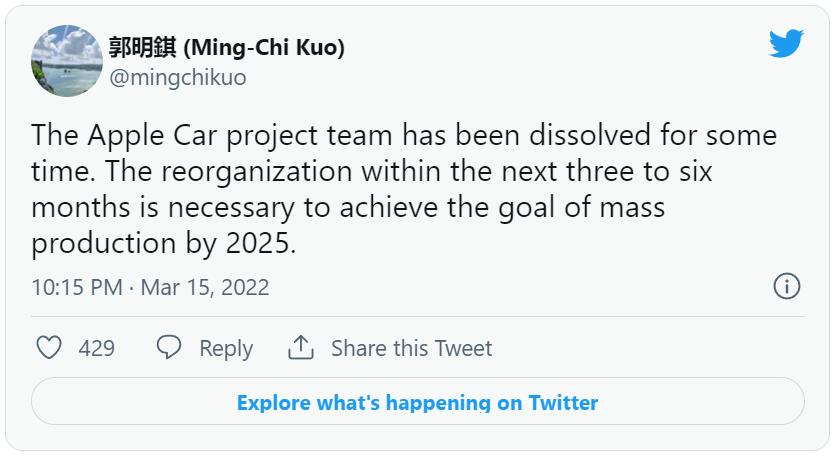Viewport: 836px width, 456px height.
Task: Open the tweet info icon
Action: tap(787, 287)
